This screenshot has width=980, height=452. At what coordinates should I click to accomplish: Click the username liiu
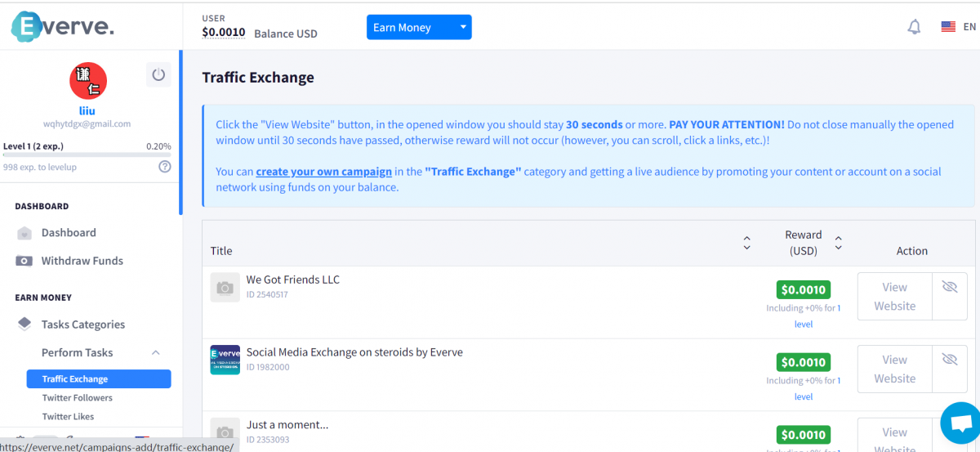(88, 110)
